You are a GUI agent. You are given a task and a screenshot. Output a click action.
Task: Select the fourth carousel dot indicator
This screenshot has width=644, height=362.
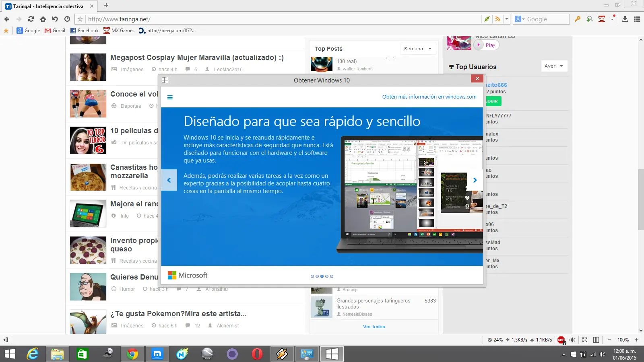[x=327, y=276]
